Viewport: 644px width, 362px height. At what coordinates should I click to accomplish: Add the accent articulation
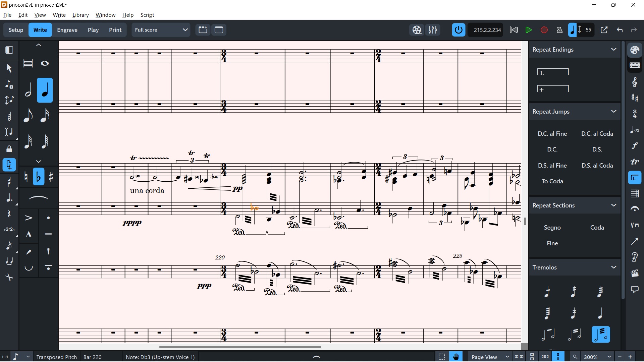pos(29,218)
